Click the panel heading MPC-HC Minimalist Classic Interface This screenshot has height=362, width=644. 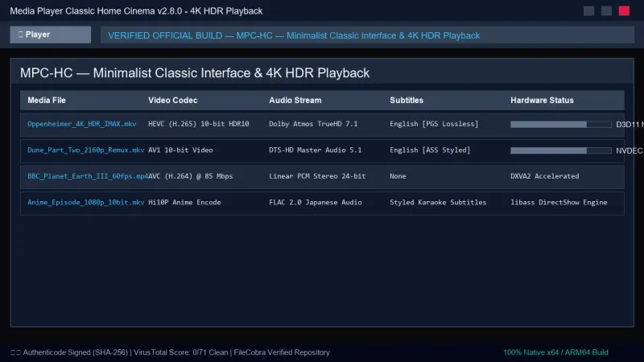[195, 73]
